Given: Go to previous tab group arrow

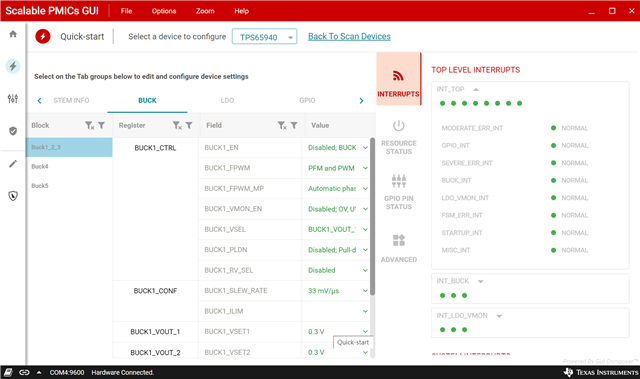Looking at the screenshot, I should point(39,100).
